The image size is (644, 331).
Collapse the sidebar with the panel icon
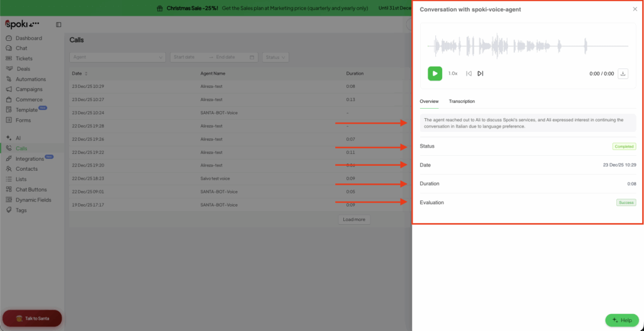(58, 24)
